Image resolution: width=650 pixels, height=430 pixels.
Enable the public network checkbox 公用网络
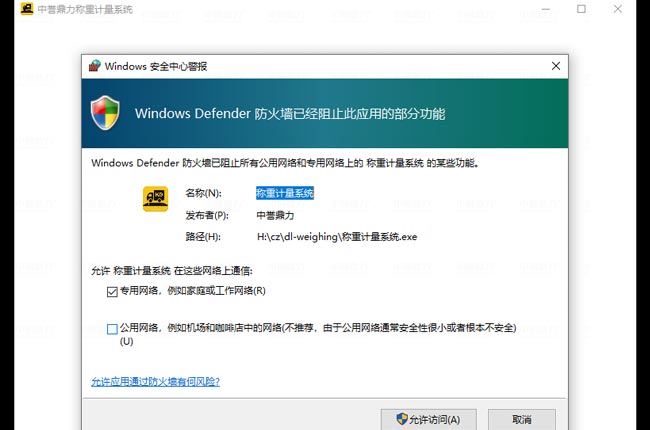point(112,329)
